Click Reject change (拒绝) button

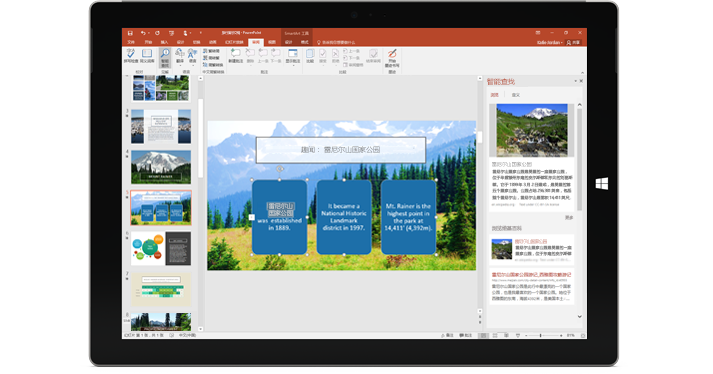pyautogui.click(x=336, y=56)
